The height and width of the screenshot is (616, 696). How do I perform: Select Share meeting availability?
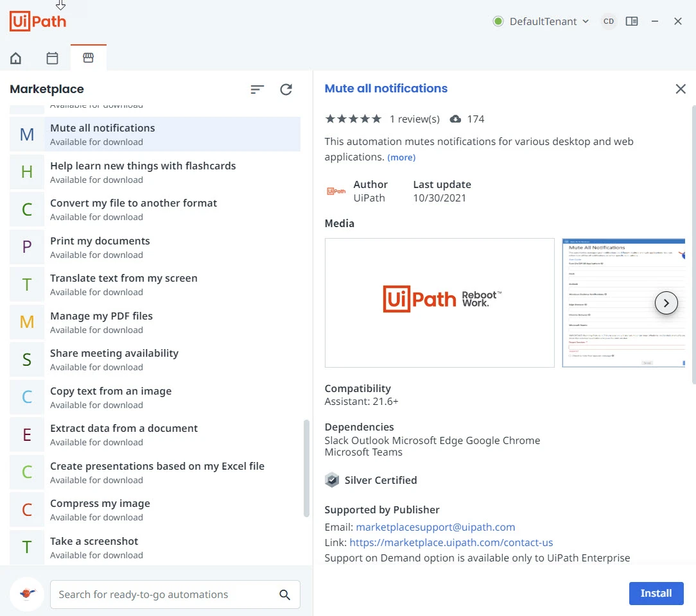pos(155,360)
